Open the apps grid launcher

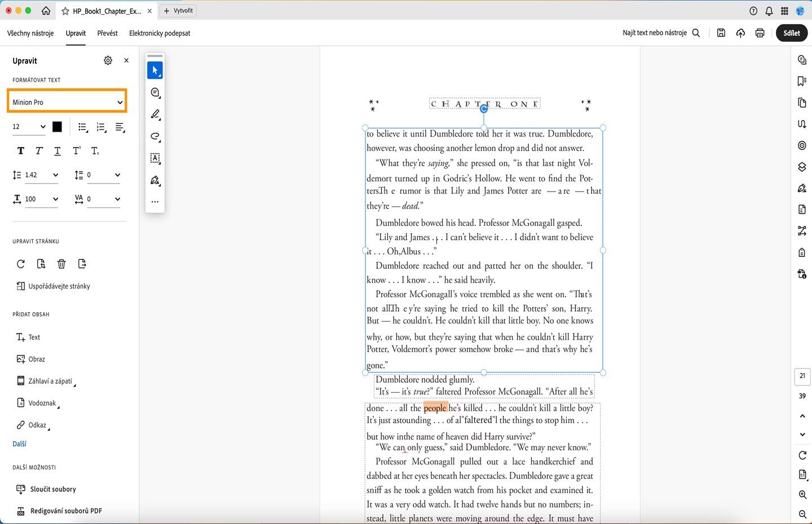(784, 11)
